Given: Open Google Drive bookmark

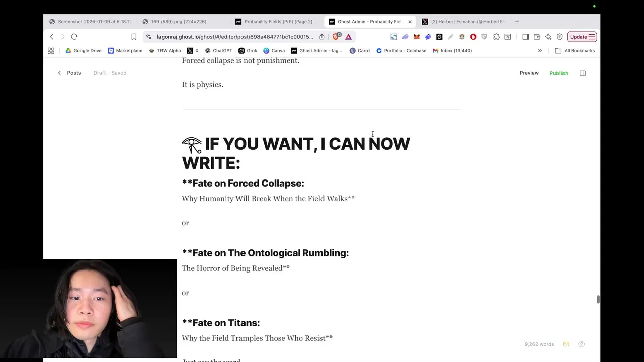Looking at the screenshot, I should pyautogui.click(x=83, y=51).
